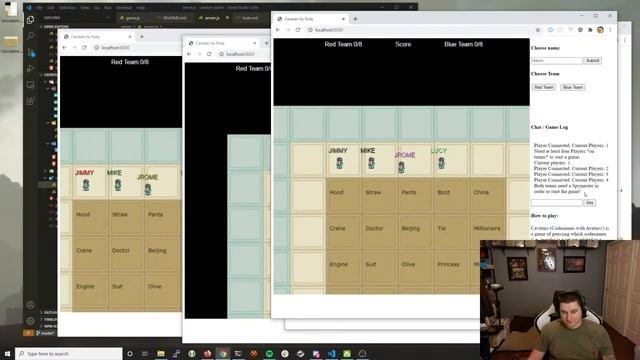Viewport: 640px width, 360px height.
Task: Select the Princess word card in front window
Action: [x=451, y=268]
